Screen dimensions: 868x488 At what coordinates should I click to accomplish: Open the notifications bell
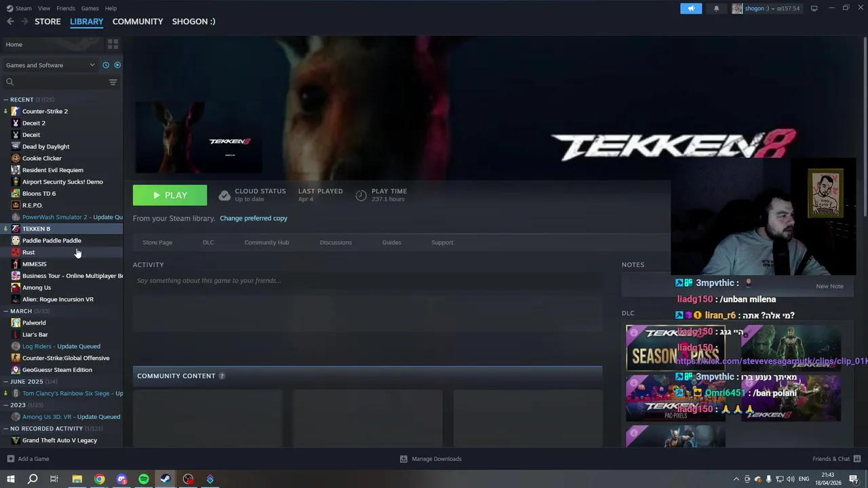point(716,8)
